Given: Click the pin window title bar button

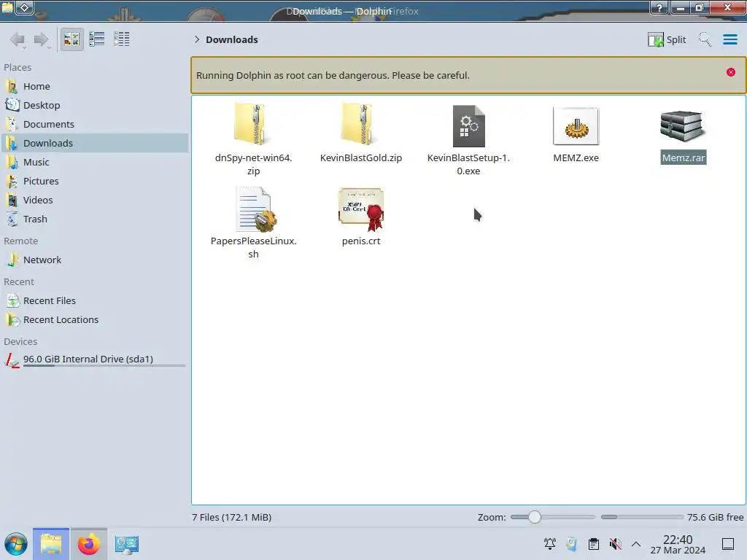Looking at the screenshot, I should (x=25, y=7).
